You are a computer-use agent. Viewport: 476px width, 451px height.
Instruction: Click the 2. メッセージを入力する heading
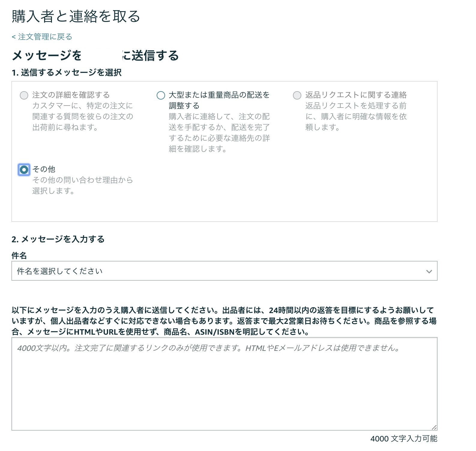coord(58,239)
